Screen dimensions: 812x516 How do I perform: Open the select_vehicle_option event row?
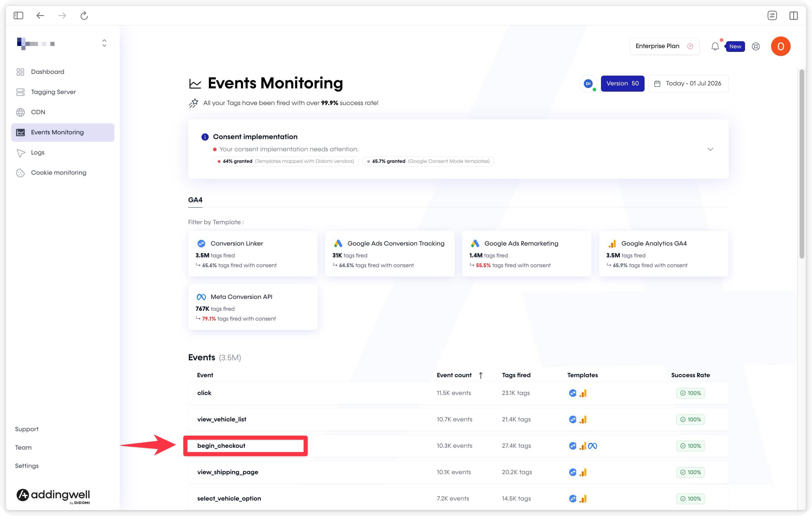pos(458,499)
